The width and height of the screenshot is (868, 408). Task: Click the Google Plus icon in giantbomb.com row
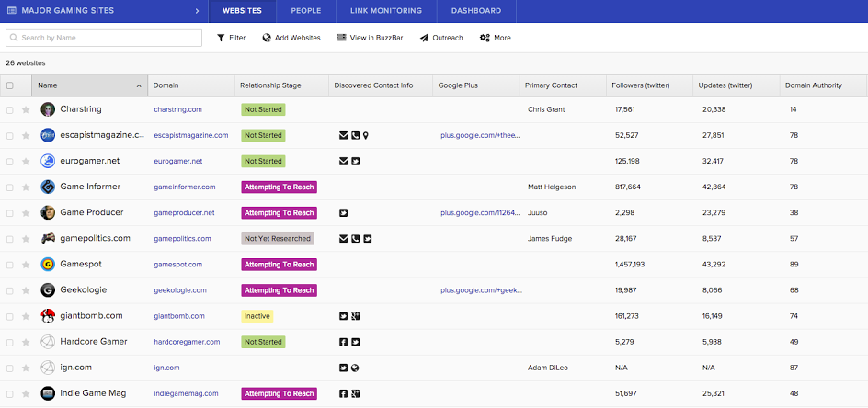click(x=356, y=316)
